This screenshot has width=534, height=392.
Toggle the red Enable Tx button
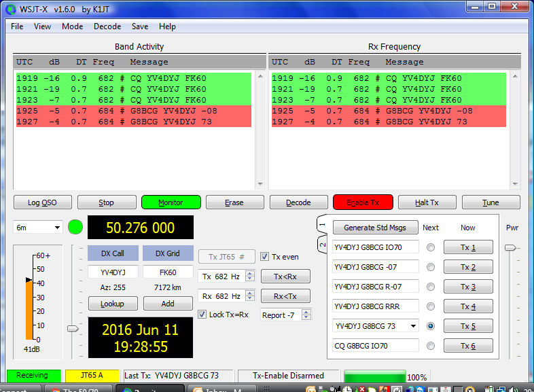tap(363, 202)
